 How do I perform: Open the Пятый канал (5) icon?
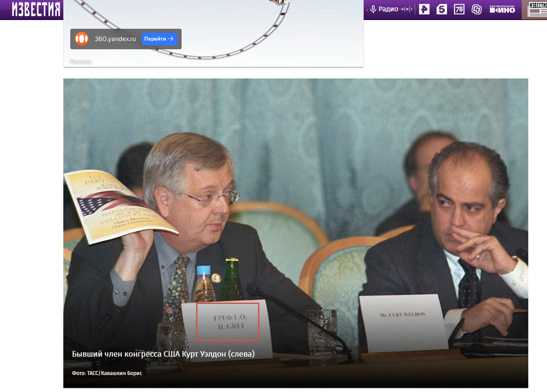coord(442,9)
